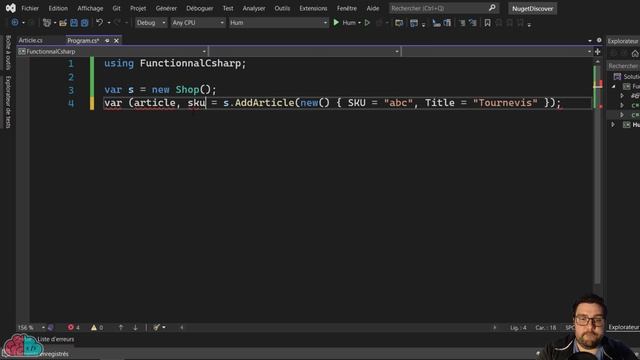Open the Any CPU platform dropdown
Screen dimensions: 640x360
pos(198,23)
